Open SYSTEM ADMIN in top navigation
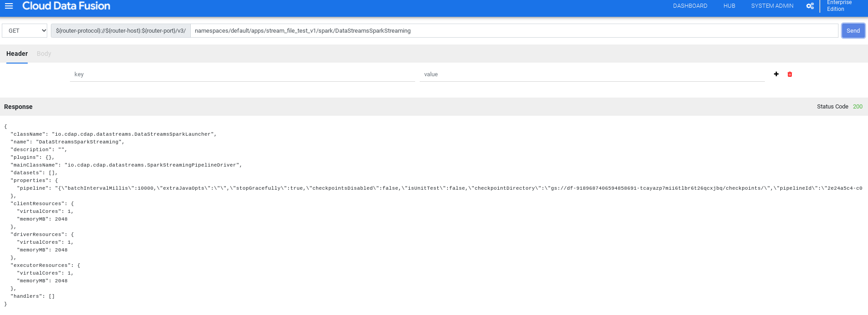Screen dimensions: 868x315 coord(772,6)
